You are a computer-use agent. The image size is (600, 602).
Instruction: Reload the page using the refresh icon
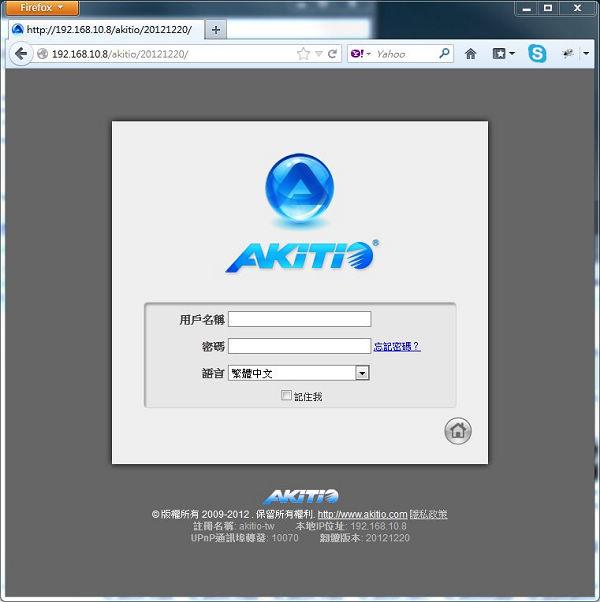coord(333,54)
